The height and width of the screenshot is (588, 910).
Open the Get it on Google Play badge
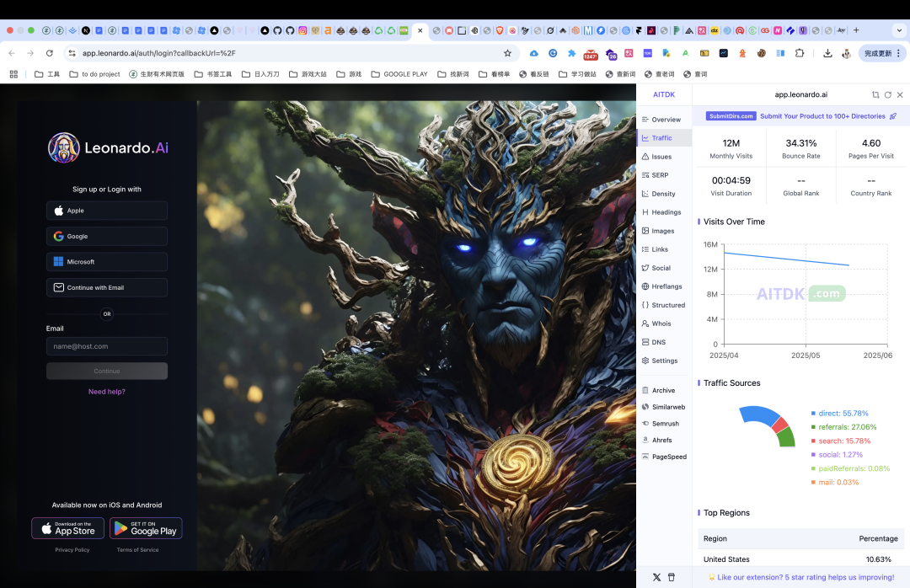coord(146,528)
